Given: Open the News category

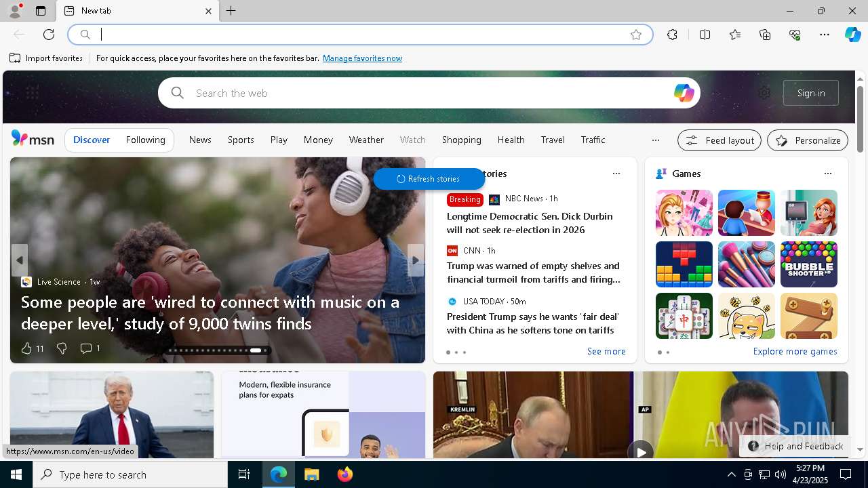Looking at the screenshot, I should 200,140.
